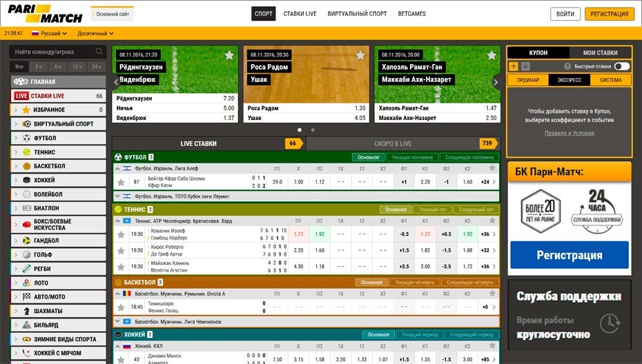Select the 12ч time filter
The width and height of the screenshot is (642, 364).
point(77,67)
